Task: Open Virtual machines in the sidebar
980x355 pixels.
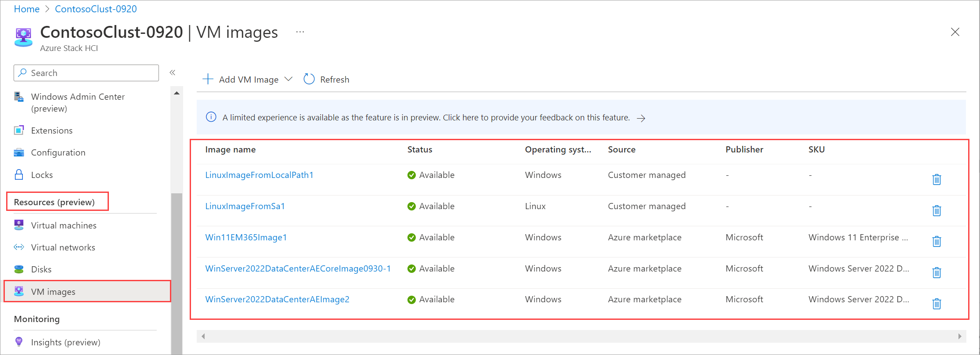Action: 64,225
